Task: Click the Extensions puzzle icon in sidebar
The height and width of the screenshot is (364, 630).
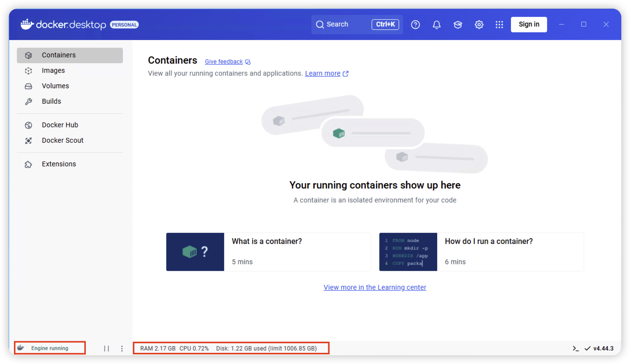Action: pos(28,164)
